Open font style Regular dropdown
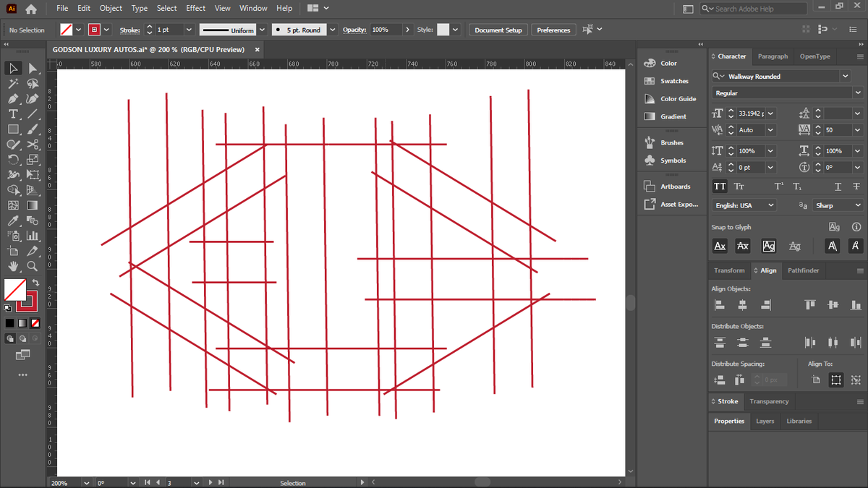The image size is (868, 488). tap(857, 93)
